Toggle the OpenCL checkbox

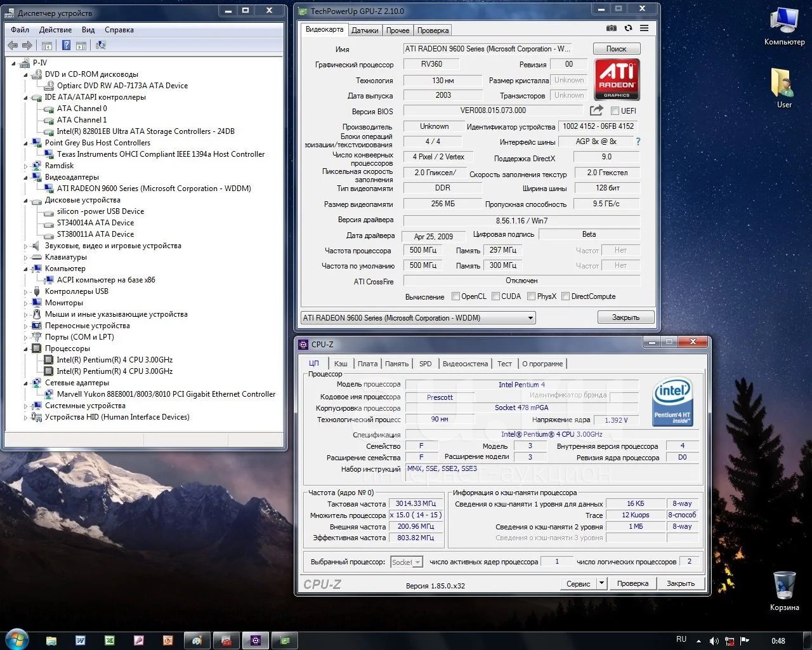click(x=455, y=296)
